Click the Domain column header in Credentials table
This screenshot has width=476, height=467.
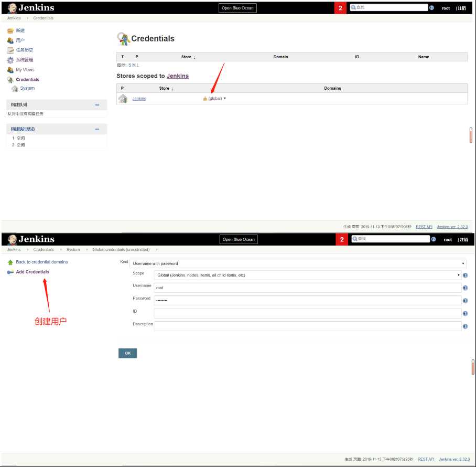pos(280,57)
